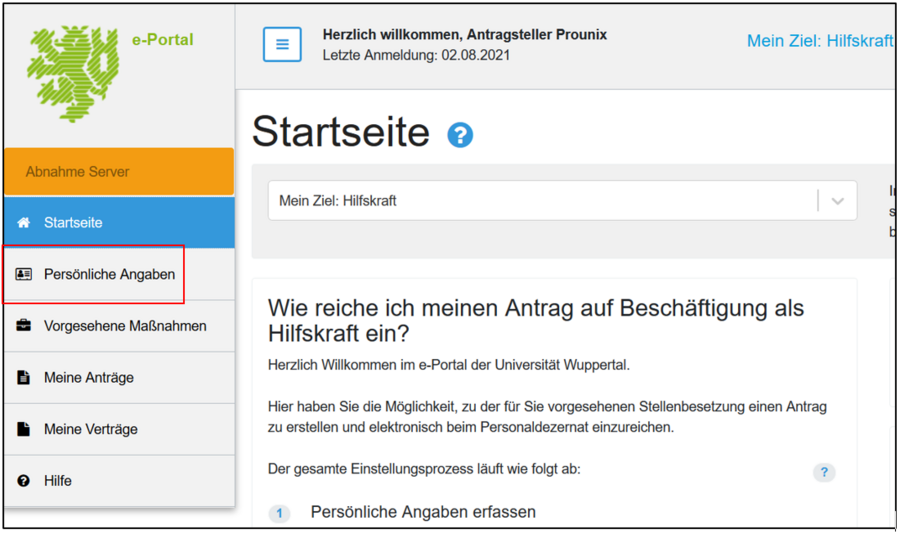900x534 pixels.
Task: Click the orange Abnahme Server banner
Action: pyautogui.click(x=118, y=172)
